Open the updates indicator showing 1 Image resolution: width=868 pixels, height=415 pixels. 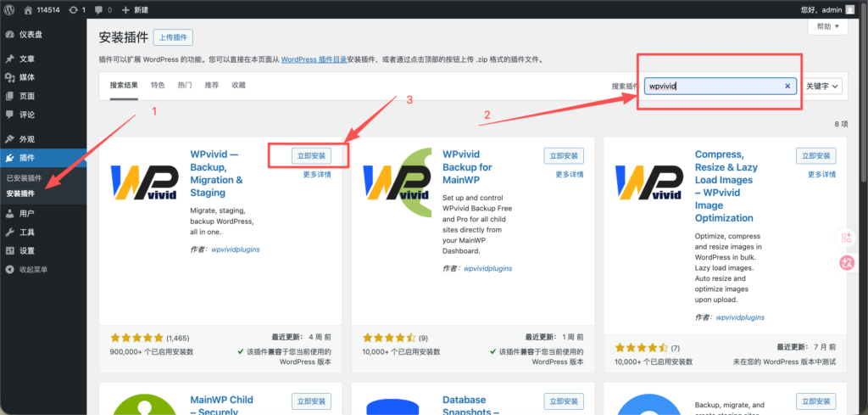[x=77, y=10]
